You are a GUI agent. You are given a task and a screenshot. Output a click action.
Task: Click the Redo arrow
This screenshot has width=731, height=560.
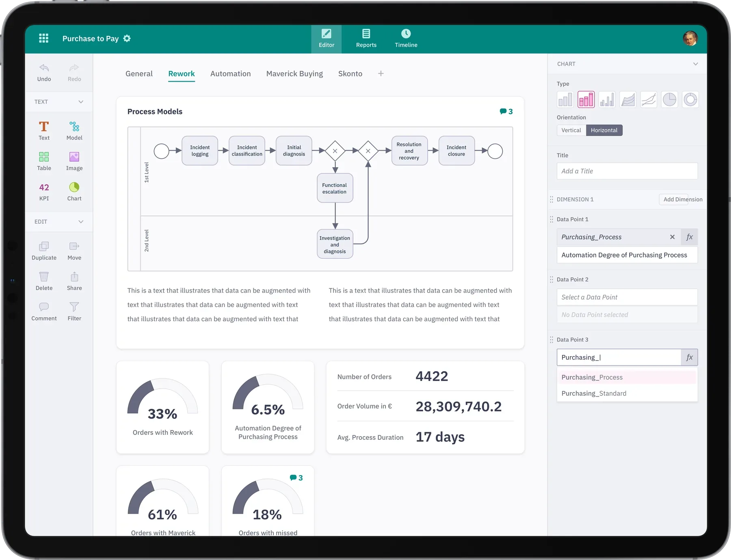coord(74,73)
